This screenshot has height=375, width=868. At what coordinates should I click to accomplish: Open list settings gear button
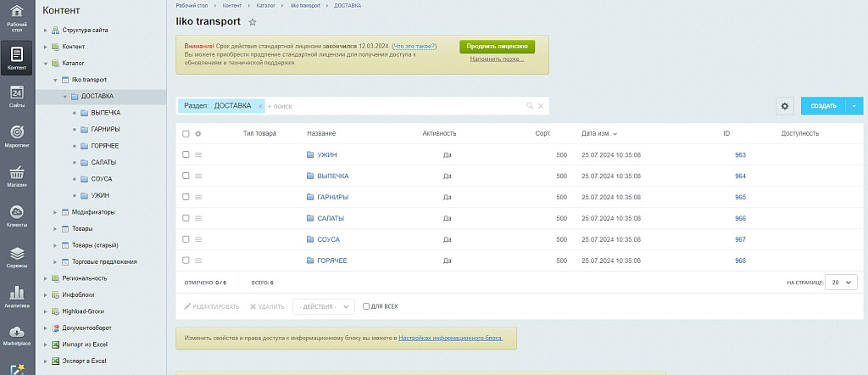click(x=784, y=106)
